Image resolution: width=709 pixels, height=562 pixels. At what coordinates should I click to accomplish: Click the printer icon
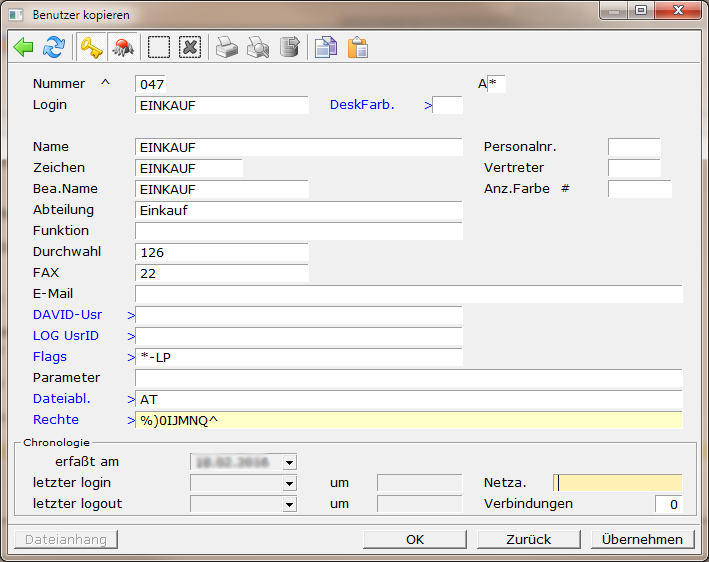[x=227, y=47]
